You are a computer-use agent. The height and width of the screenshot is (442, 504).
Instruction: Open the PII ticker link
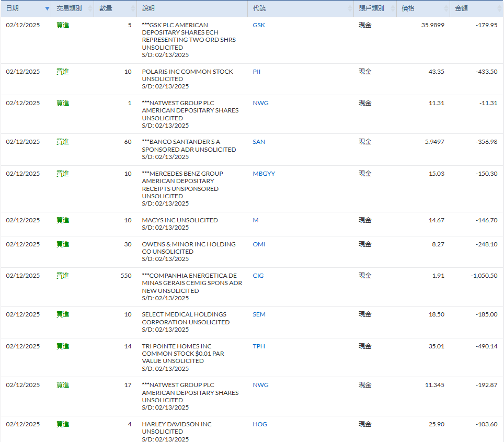[257, 72]
